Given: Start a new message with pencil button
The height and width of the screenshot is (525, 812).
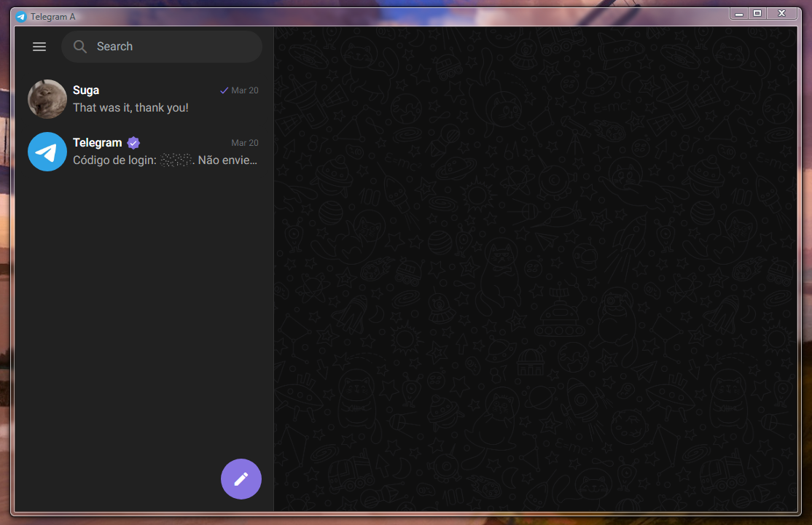Looking at the screenshot, I should pyautogui.click(x=241, y=479).
